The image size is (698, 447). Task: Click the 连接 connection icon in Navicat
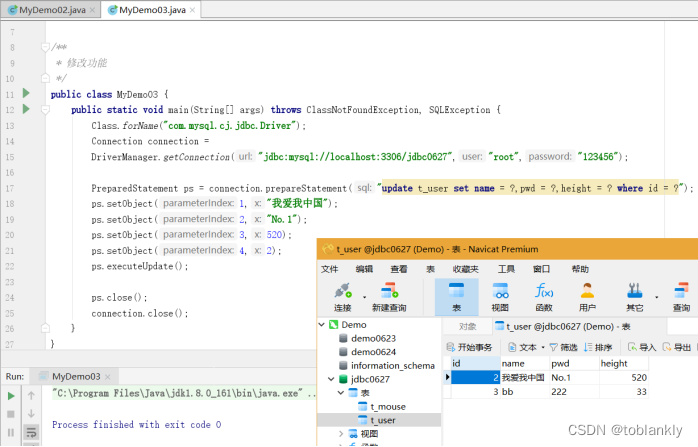pyautogui.click(x=343, y=297)
